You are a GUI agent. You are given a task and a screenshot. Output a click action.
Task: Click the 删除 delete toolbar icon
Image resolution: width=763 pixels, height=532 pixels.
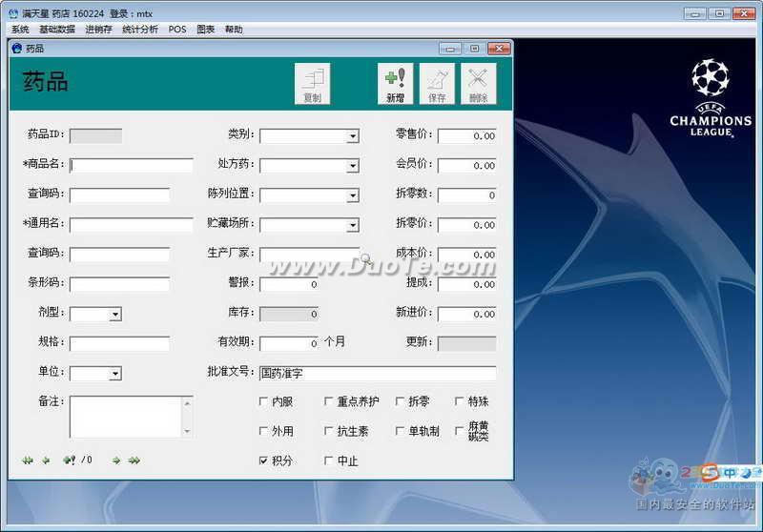point(479,84)
